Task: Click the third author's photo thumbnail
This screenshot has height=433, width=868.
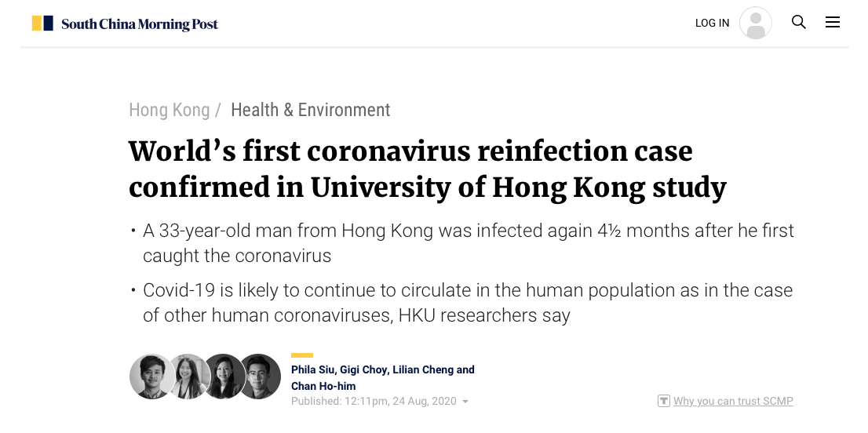Action: pos(224,377)
